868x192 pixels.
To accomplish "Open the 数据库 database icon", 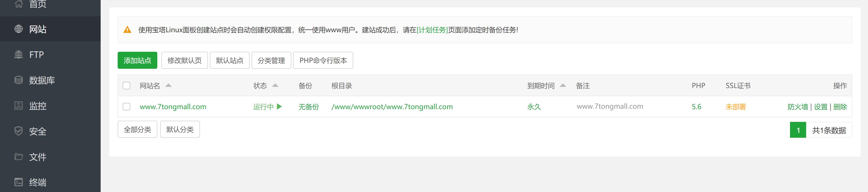I will 19,80.
